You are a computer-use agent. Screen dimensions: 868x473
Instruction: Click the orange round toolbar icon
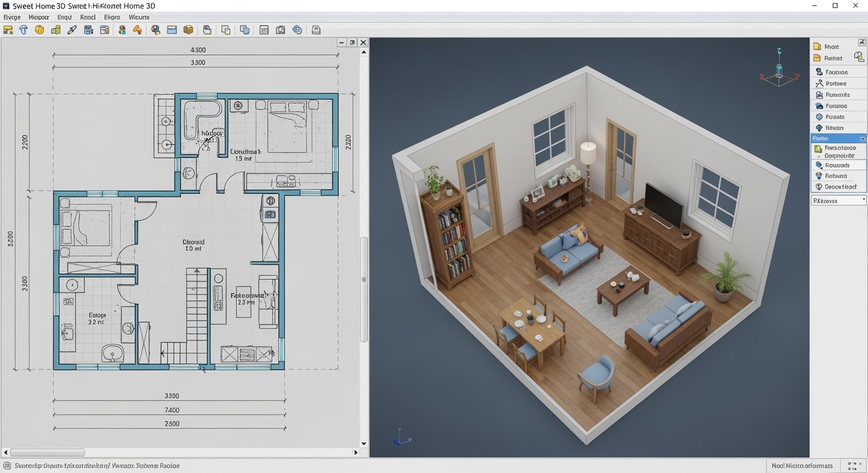click(x=39, y=30)
